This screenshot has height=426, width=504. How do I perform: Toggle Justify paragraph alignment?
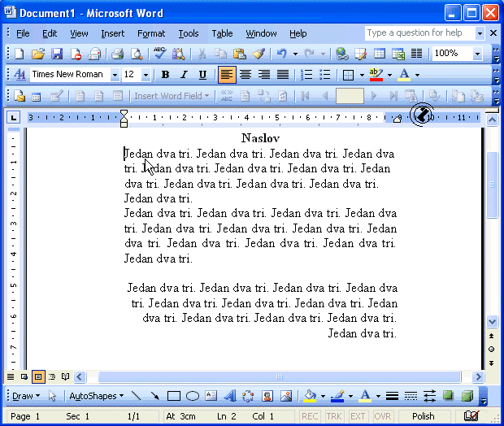coord(283,75)
